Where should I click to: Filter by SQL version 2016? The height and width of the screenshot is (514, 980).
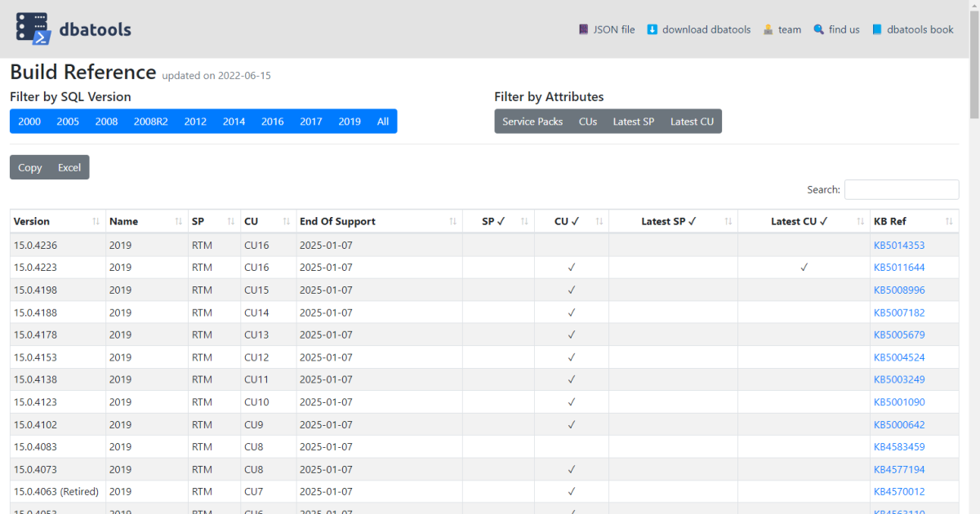tap(273, 122)
